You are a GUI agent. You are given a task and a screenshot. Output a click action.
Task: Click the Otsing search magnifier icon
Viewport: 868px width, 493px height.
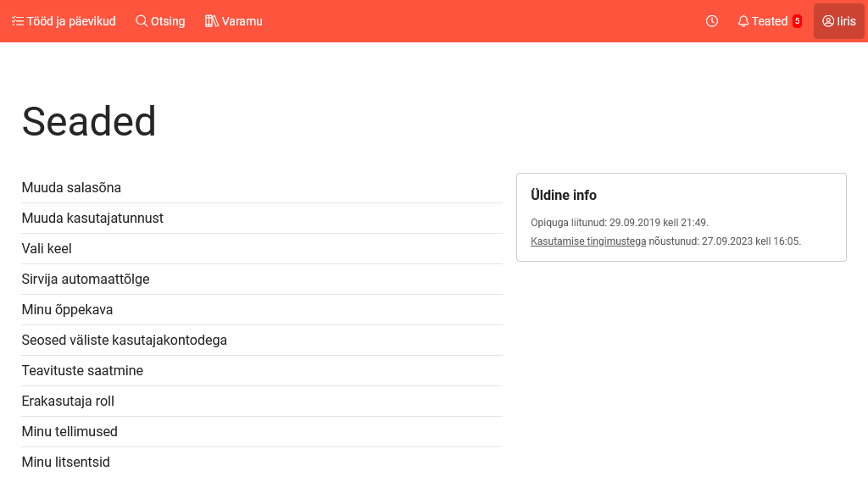142,21
